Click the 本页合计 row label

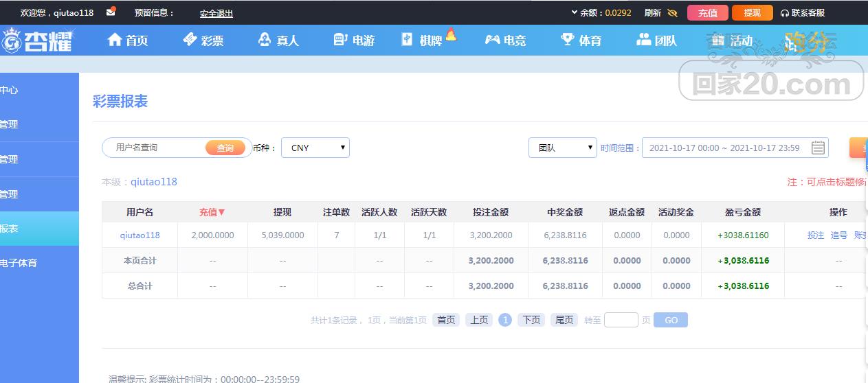140,261
